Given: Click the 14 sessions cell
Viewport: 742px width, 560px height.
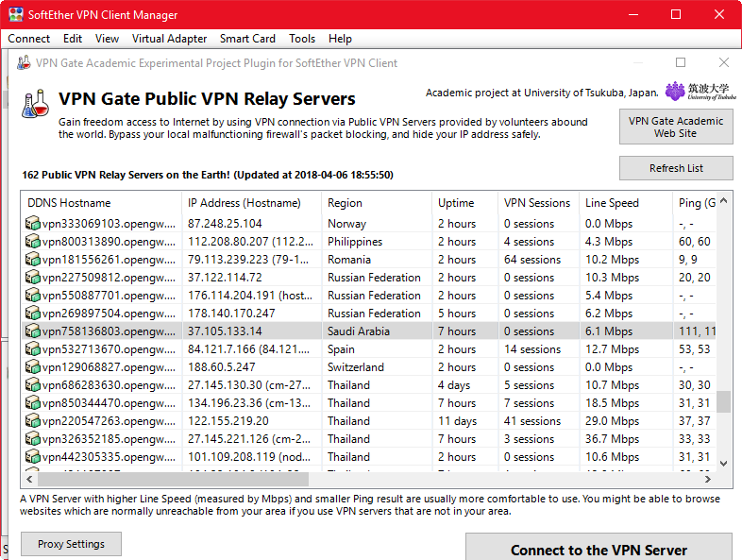Looking at the screenshot, I should (x=532, y=349).
